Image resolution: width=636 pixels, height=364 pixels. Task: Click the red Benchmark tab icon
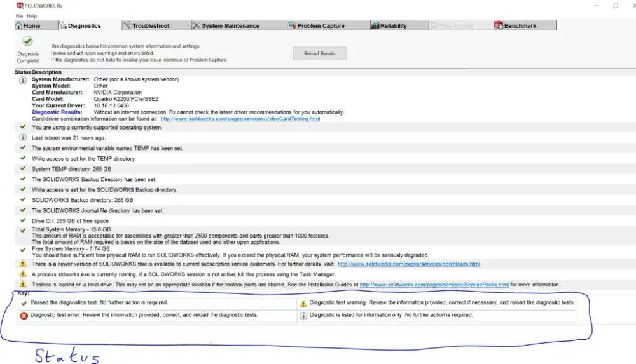pos(499,25)
